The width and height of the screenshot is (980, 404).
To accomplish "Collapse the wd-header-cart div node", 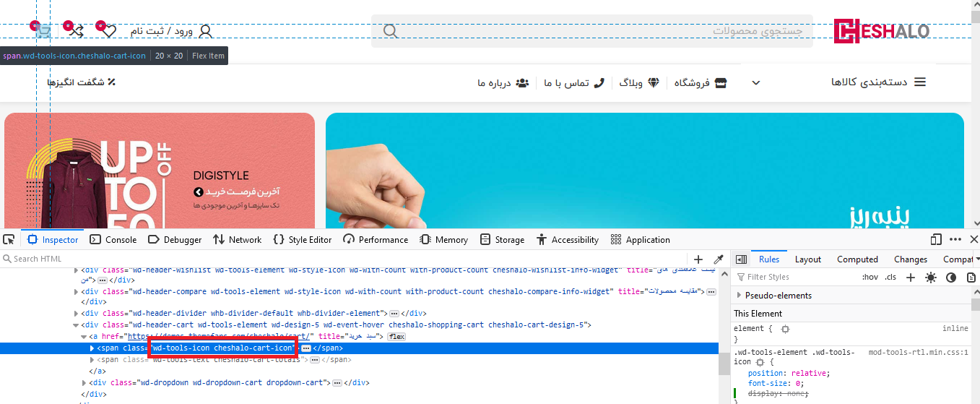I will point(77,325).
